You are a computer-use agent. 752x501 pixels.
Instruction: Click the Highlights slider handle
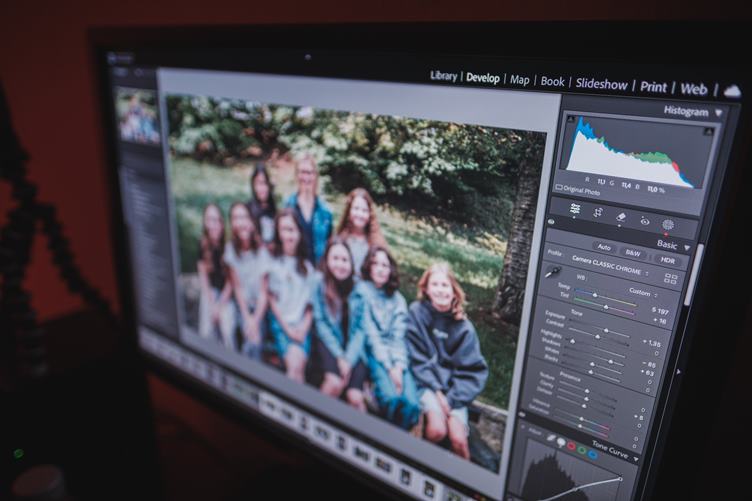(572, 341)
